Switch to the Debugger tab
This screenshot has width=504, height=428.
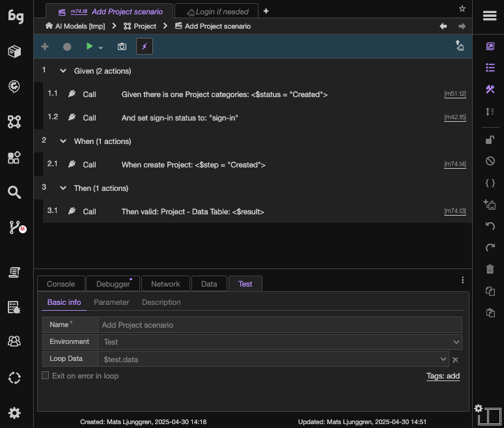tap(113, 284)
